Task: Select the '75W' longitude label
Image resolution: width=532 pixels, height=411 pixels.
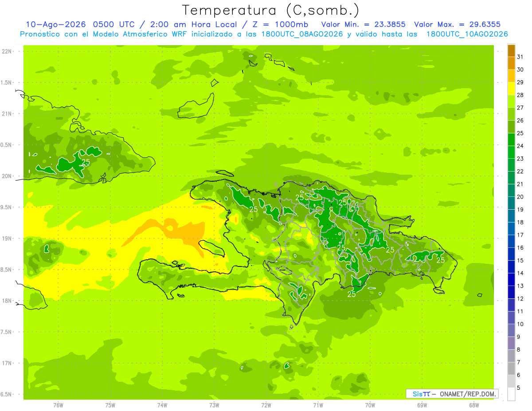Action: point(110,405)
